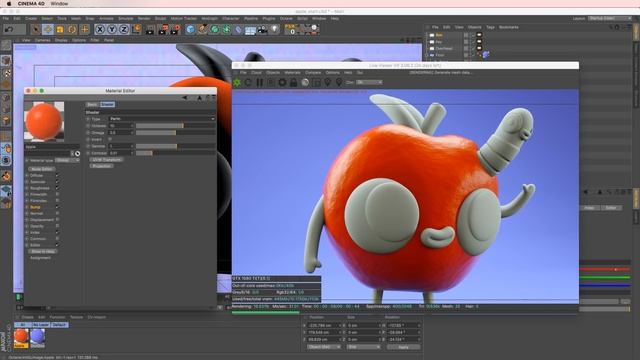Click Live Viewer material picker pin

327,82
